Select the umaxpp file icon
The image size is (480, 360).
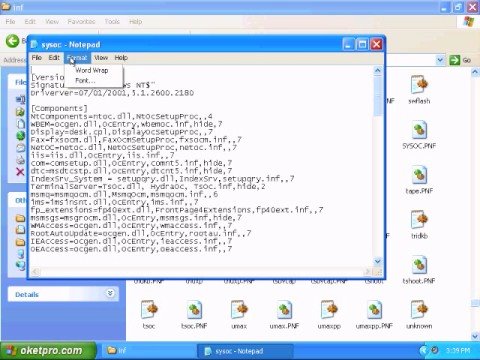pyautogui.click(x=329, y=310)
